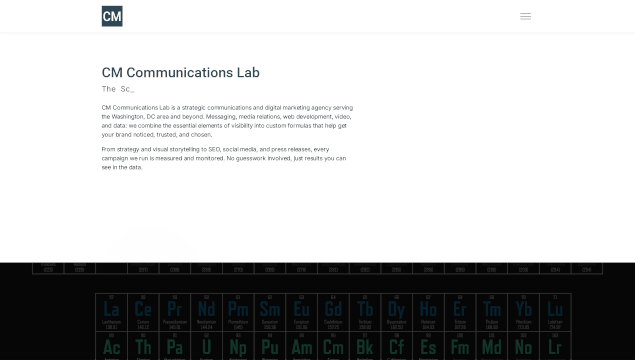Click the Es Einsteinium element tile
Screen dimensions: 640x360
coord(428,346)
